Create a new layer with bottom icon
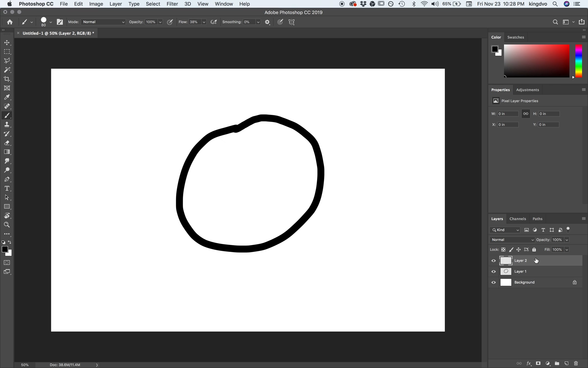 point(566,363)
